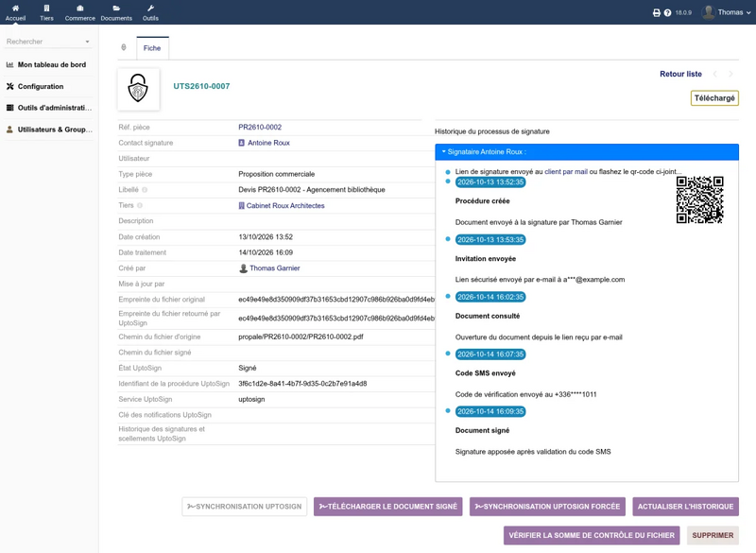756x553 pixels.
Task: Click timestamp 2026-10-14 16:07:35
Action: tap(490, 354)
